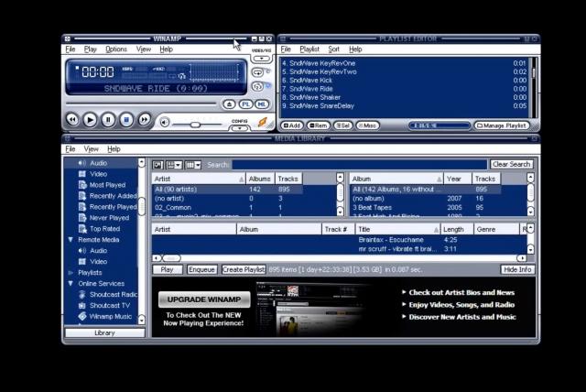Screen dimensions: 586x392
Task: Collapse the Online Services tree node
Action: (x=71, y=284)
